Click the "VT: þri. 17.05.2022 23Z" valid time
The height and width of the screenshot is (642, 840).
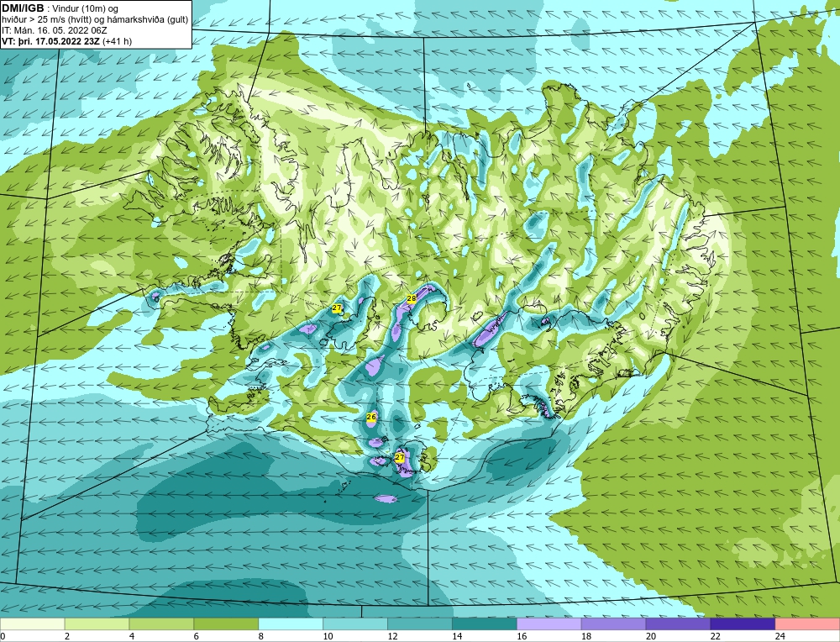51,41
